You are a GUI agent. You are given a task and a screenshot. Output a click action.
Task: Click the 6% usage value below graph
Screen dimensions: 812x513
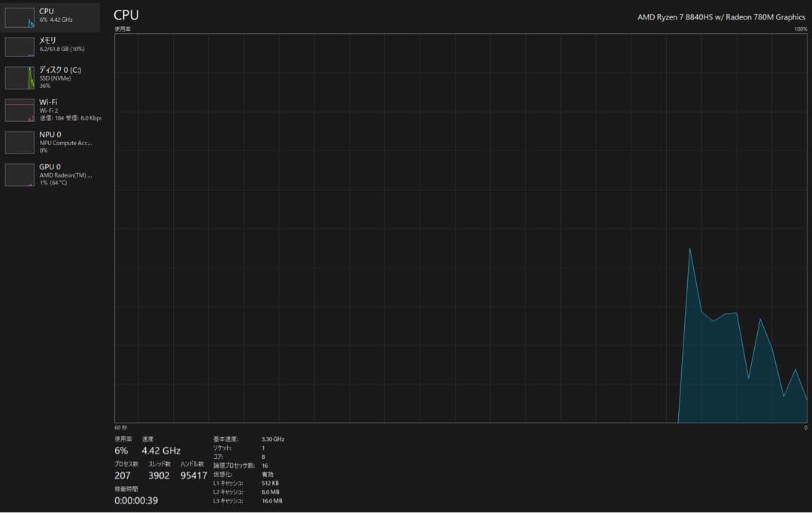tap(121, 451)
